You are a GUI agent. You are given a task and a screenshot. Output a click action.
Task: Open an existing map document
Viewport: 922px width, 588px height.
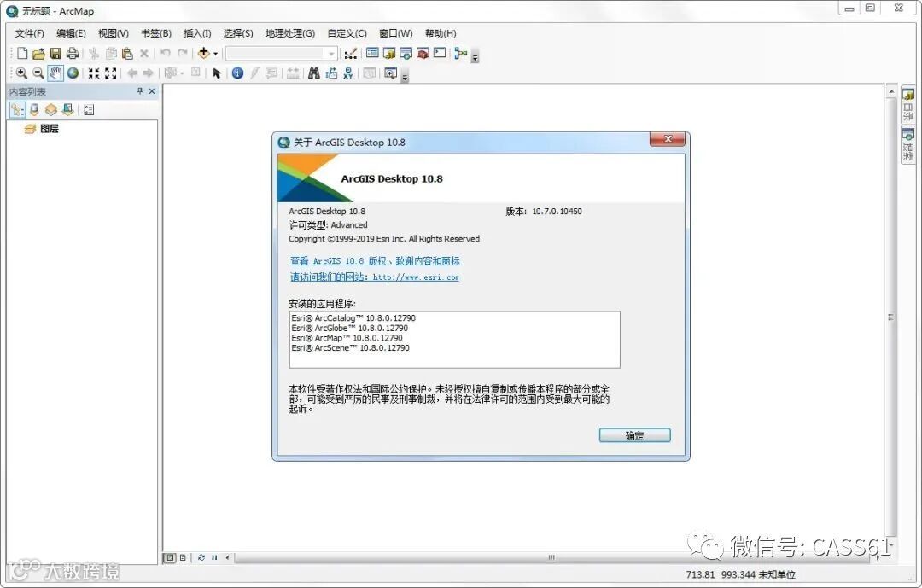(x=38, y=54)
